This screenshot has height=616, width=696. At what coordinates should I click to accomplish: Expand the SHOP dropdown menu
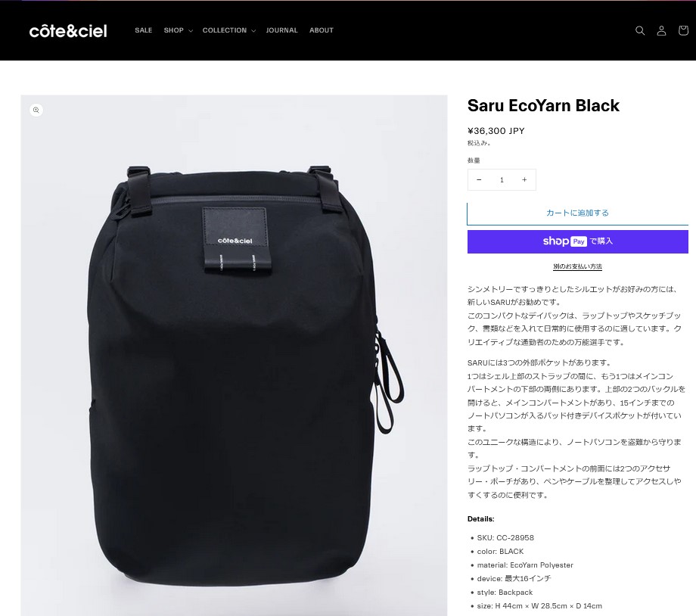pyautogui.click(x=178, y=30)
